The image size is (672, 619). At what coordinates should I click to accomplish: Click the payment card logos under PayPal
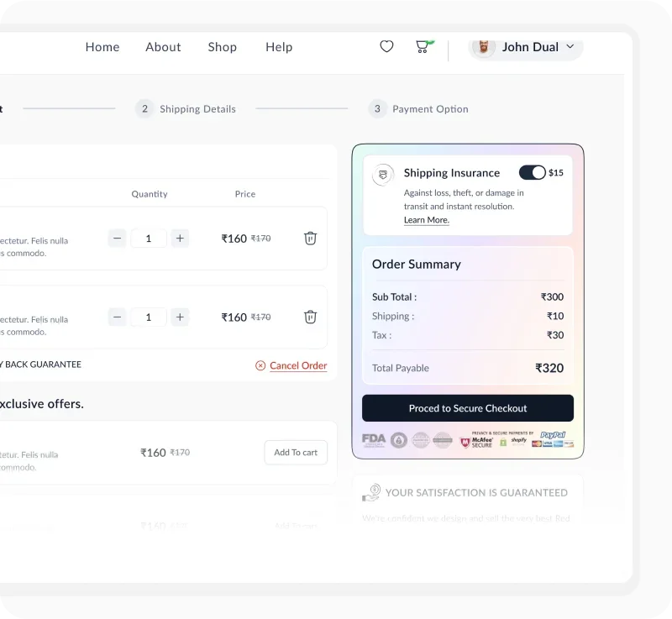(553, 444)
